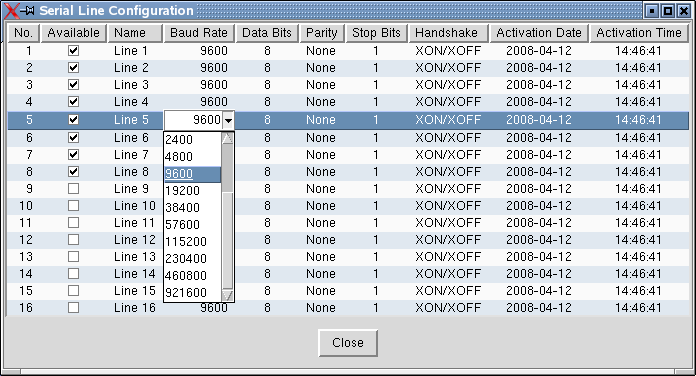Enable availability of Line 9
Screen dimensions: 696x376
coord(73,189)
